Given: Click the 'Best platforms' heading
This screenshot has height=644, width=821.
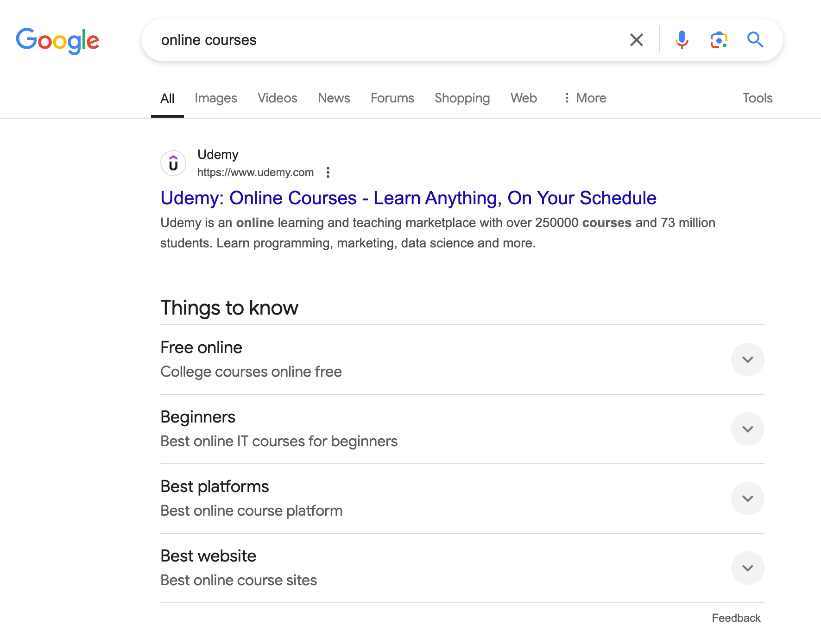Looking at the screenshot, I should 215,487.
